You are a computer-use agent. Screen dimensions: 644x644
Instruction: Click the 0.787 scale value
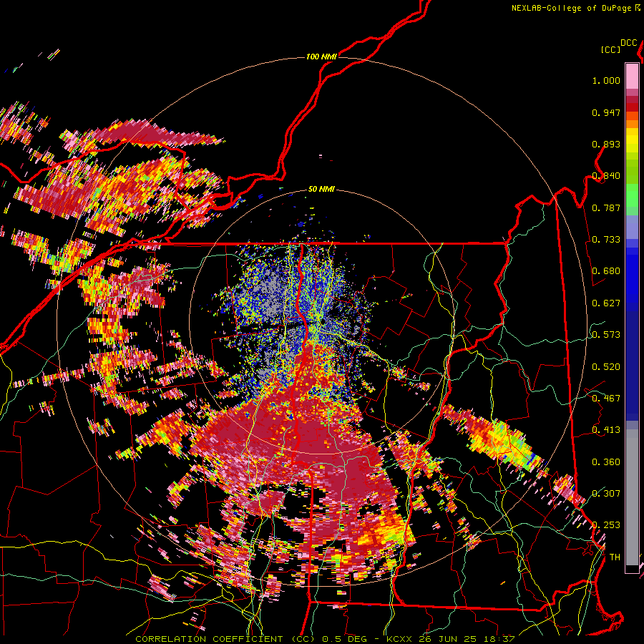pos(606,208)
